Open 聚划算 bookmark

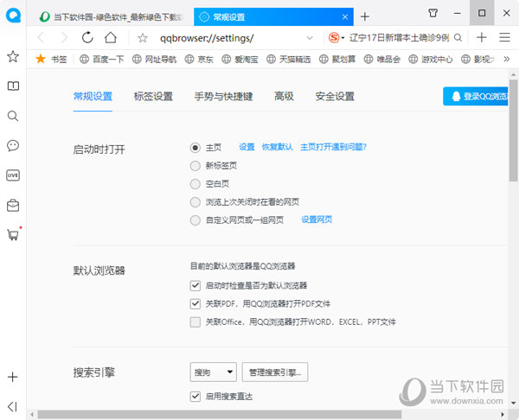[x=337, y=59]
